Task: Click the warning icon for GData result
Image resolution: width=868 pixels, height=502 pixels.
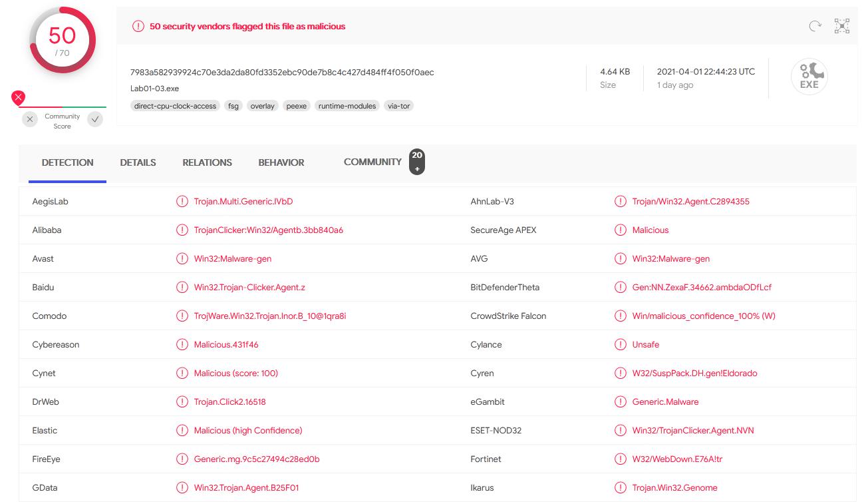Action: click(182, 487)
